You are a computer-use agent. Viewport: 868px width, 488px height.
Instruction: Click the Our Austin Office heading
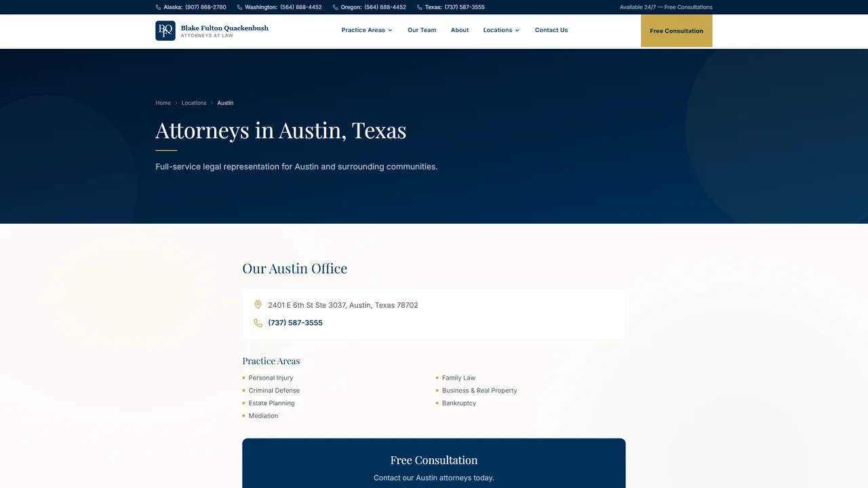[295, 268]
